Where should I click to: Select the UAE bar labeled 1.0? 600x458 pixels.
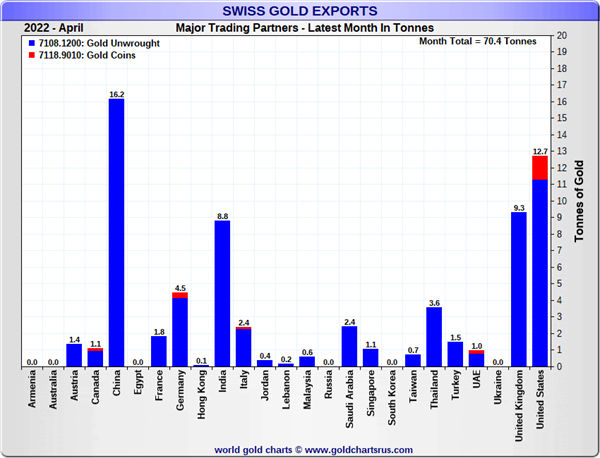[x=476, y=359]
